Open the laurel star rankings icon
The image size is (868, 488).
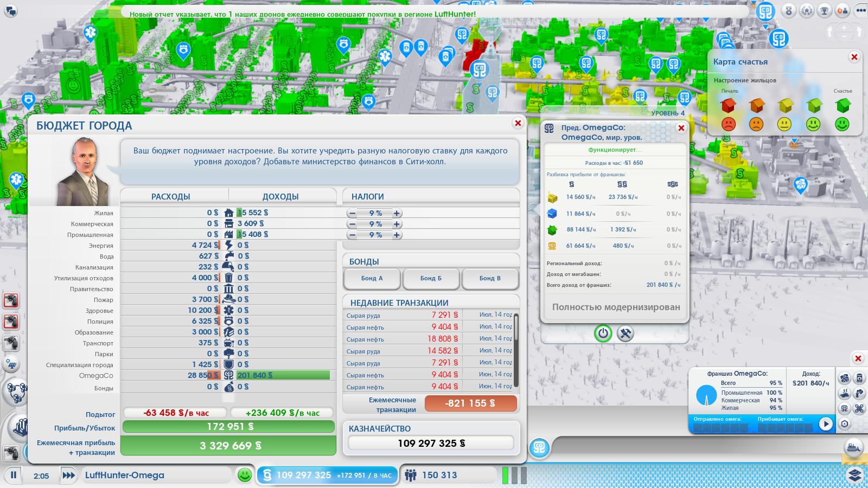808,10
